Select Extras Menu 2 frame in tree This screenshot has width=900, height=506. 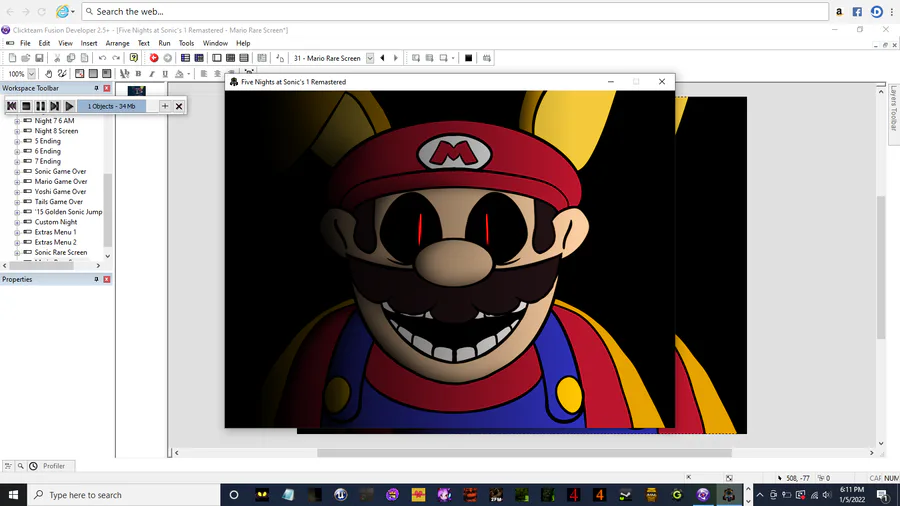[55, 242]
